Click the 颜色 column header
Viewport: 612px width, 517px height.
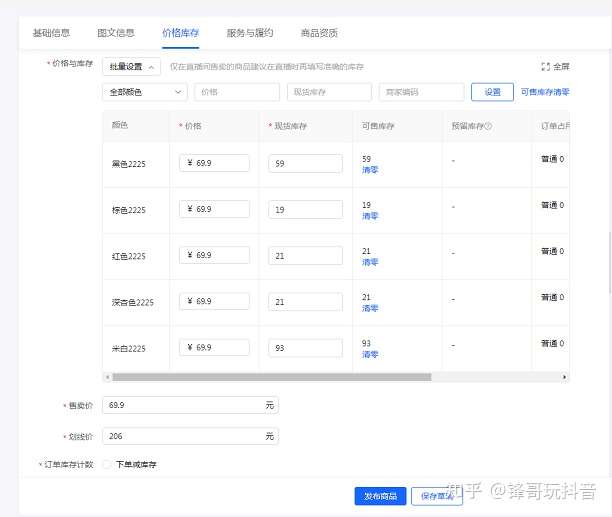point(120,125)
